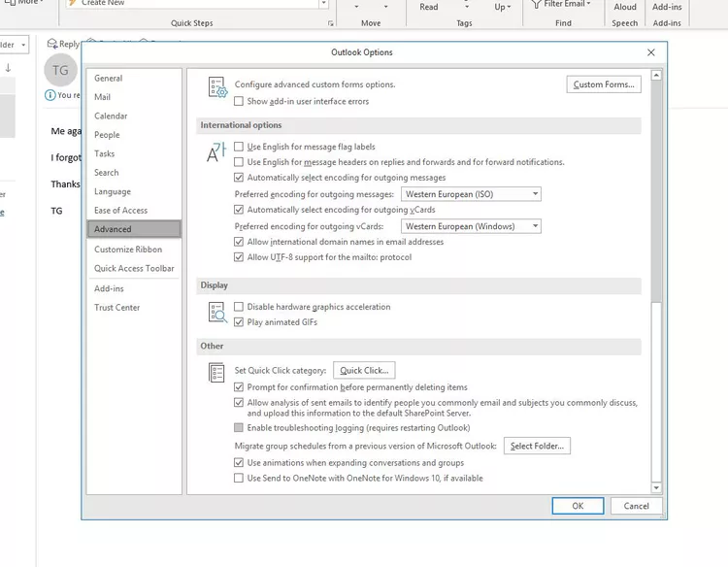Toggle Use animations when expanding conversations
The width and height of the screenshot is (728, 567).
(x=239, y=462)
